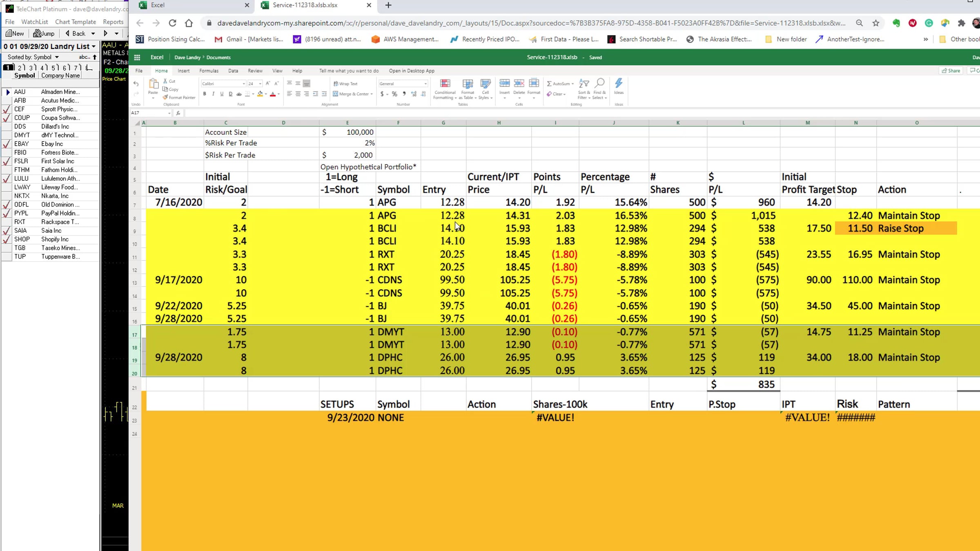Toggle the flag checkmark for COUP
980x551 pixels.
[7, 118]
